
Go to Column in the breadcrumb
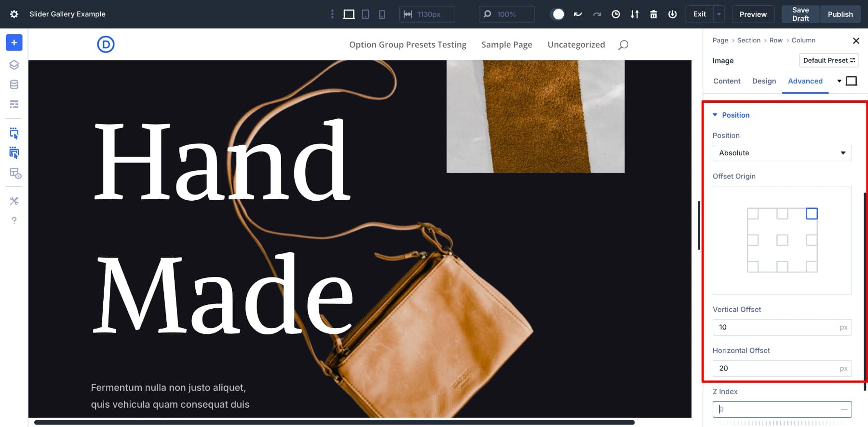point(803,41)
